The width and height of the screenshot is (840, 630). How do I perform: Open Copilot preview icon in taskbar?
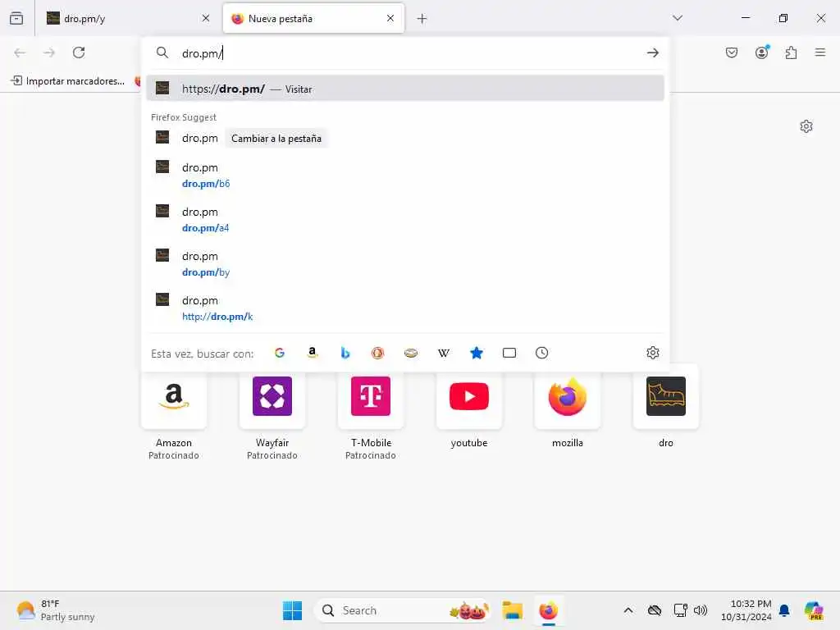point(814,610)
